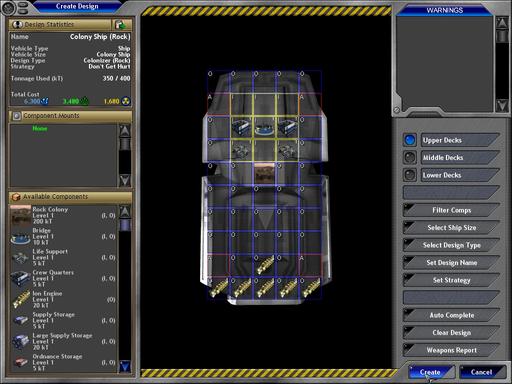Select the Crew Quarters component icon

coord(21,278)
